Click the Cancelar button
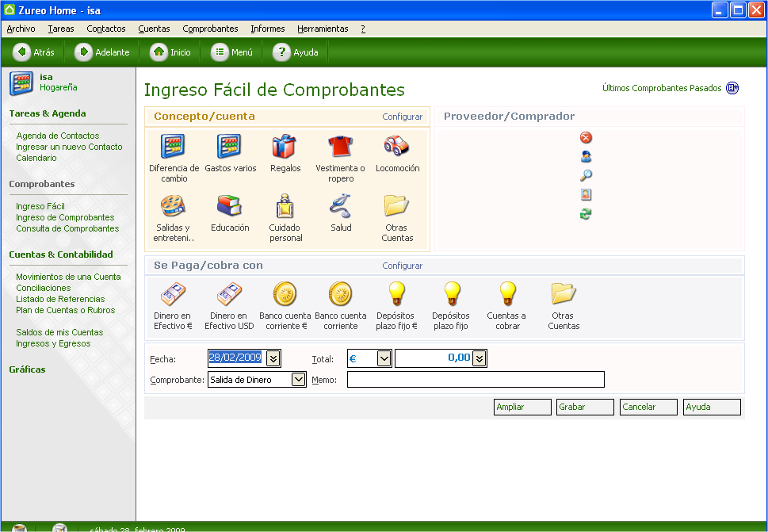 (x=648, y=407)
